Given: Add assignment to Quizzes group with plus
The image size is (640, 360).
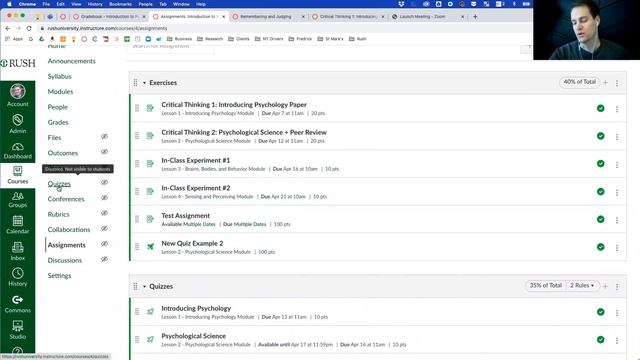Looking at the screenshot, I should coord(605,286).
